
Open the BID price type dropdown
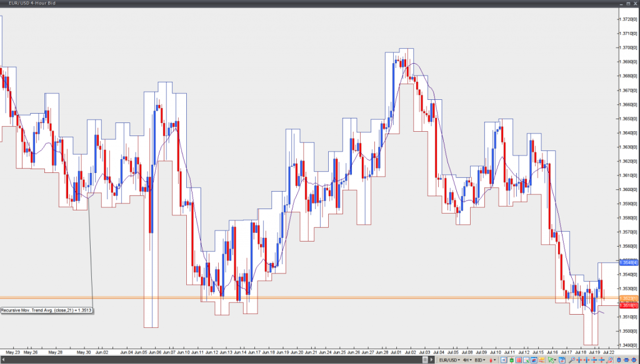pyautogui.click(x=480, y=360)
